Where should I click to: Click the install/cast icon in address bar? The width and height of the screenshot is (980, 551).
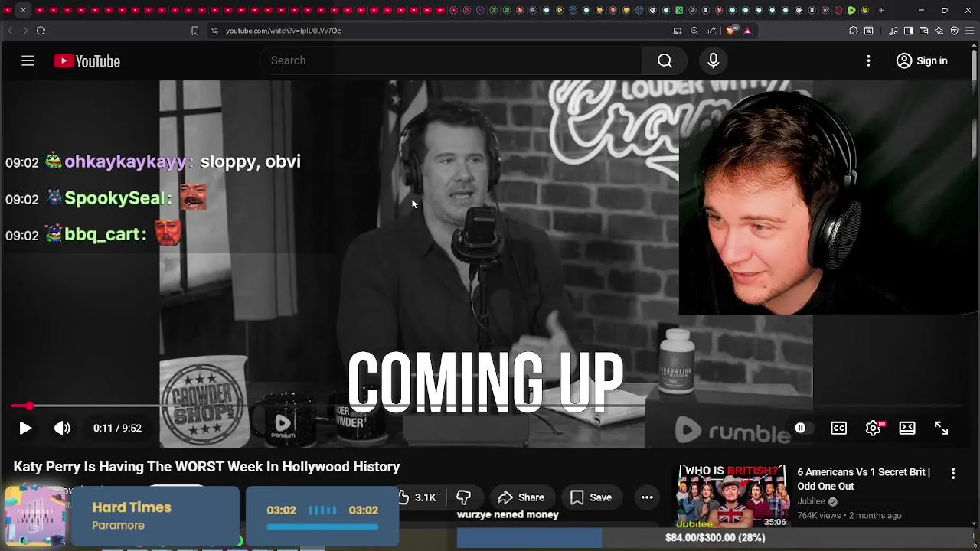678,31
